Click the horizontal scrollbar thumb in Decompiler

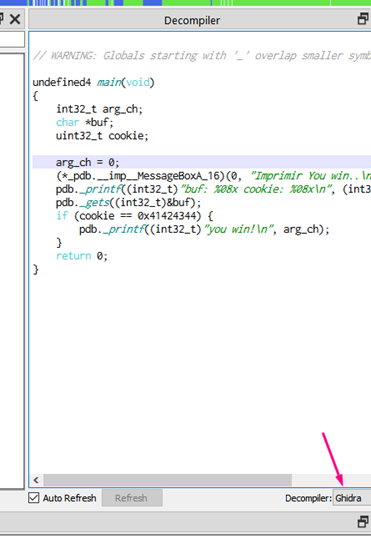[167, 480]
